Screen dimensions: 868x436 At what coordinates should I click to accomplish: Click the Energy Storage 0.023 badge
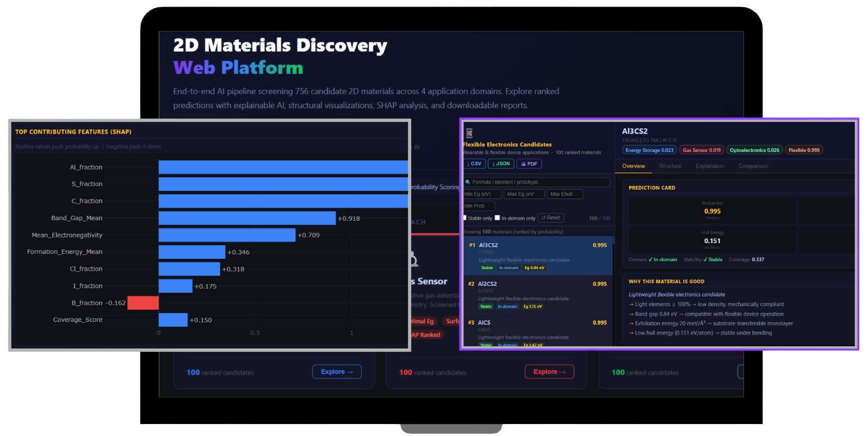[649, 150]
